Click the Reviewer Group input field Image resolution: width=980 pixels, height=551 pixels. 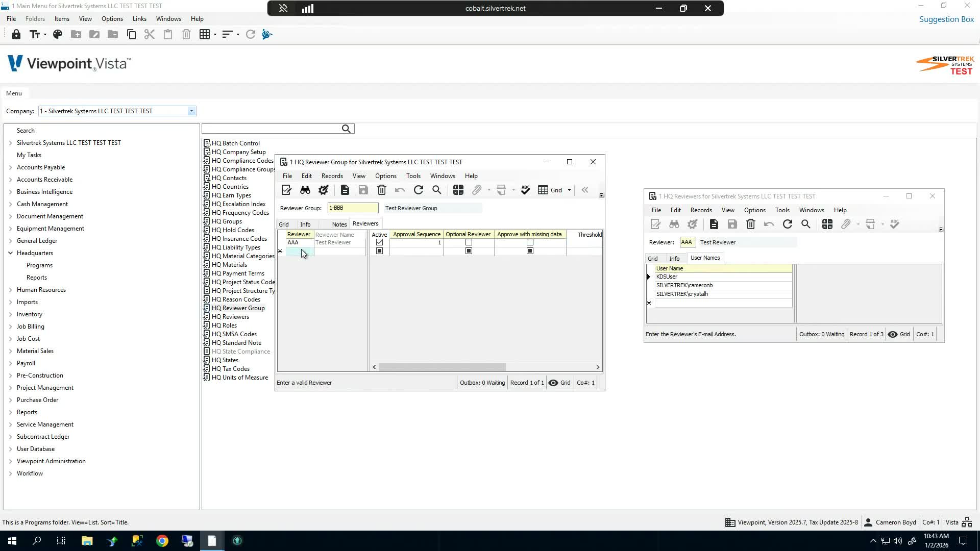tap(353, 208)
